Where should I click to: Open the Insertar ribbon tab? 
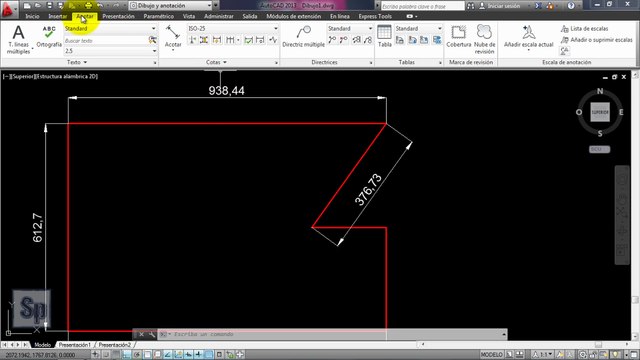coord(58,16)
